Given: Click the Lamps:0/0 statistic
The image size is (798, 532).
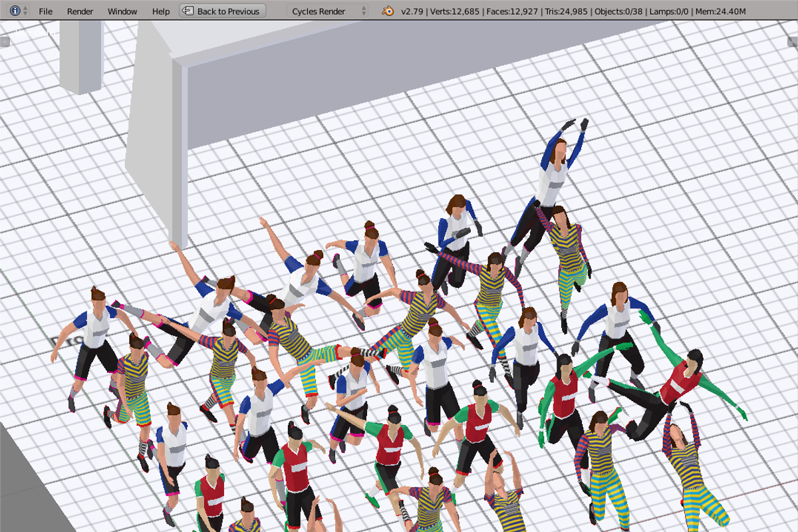Looking at the screenshot, I should coord(670,11).
